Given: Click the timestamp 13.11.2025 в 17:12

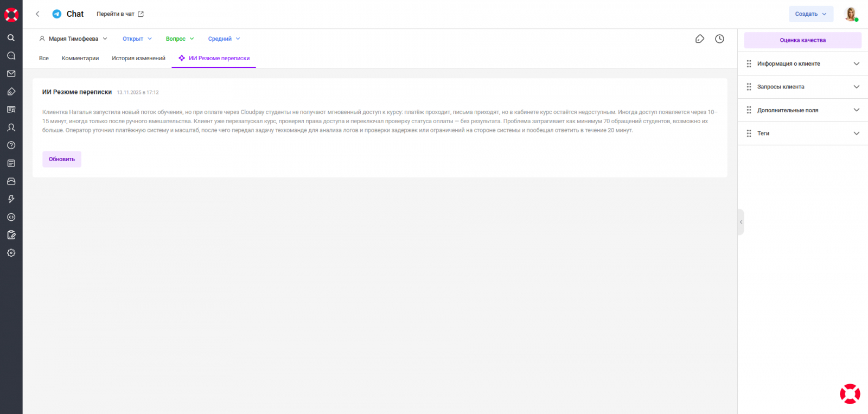Looking at the screenshot, I should point(138,93).
